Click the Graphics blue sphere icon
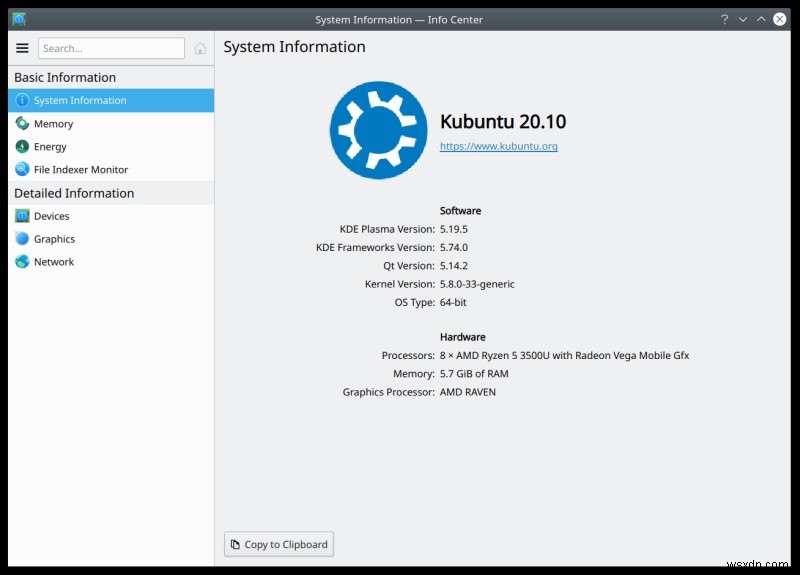 pyautogui.click(x=22, y=239)
